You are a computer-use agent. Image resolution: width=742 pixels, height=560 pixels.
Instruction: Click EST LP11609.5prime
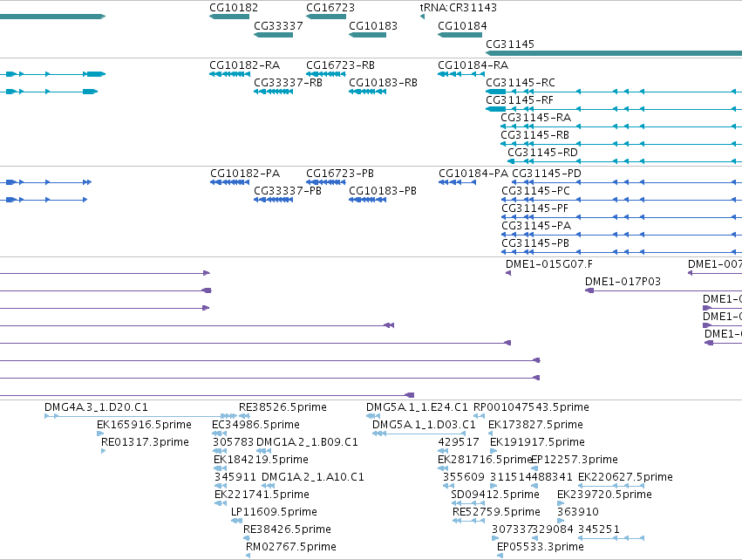click(x=274, y=512)
